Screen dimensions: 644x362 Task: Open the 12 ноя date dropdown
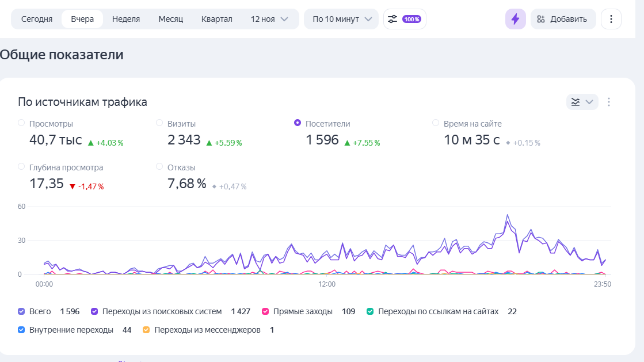coord(269,19)
